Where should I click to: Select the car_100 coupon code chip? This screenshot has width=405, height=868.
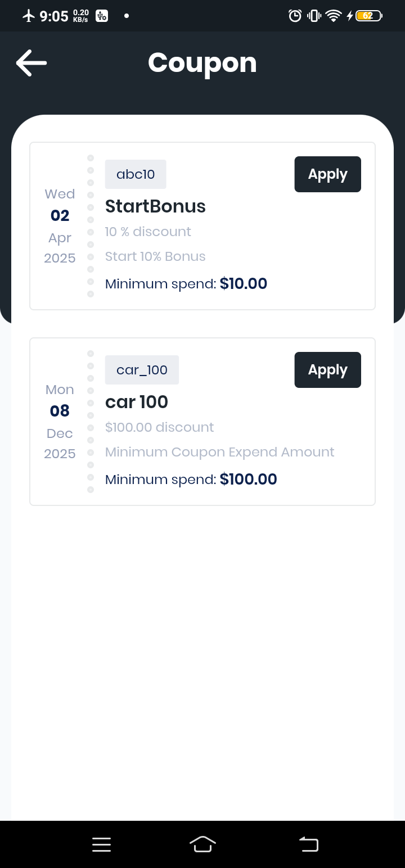point(142,370)
